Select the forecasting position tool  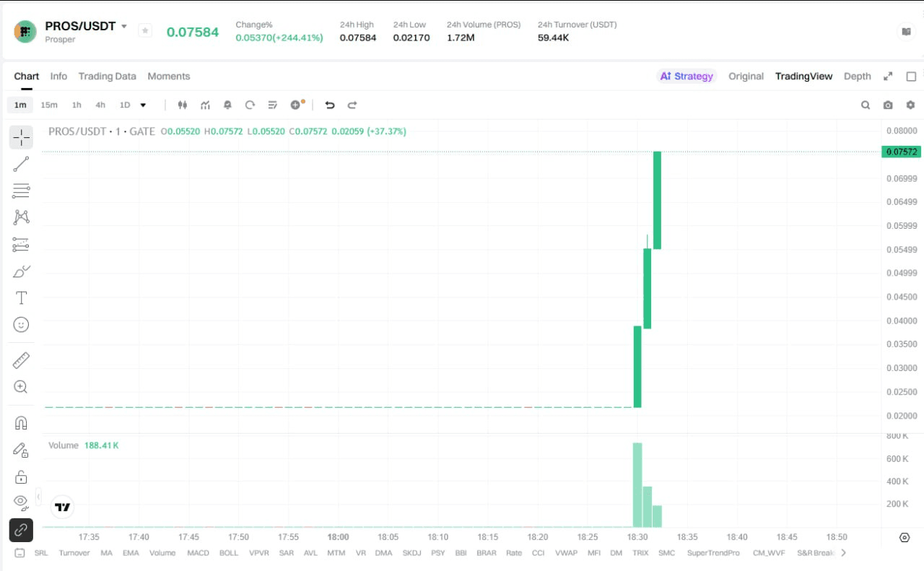click(21, 245)
